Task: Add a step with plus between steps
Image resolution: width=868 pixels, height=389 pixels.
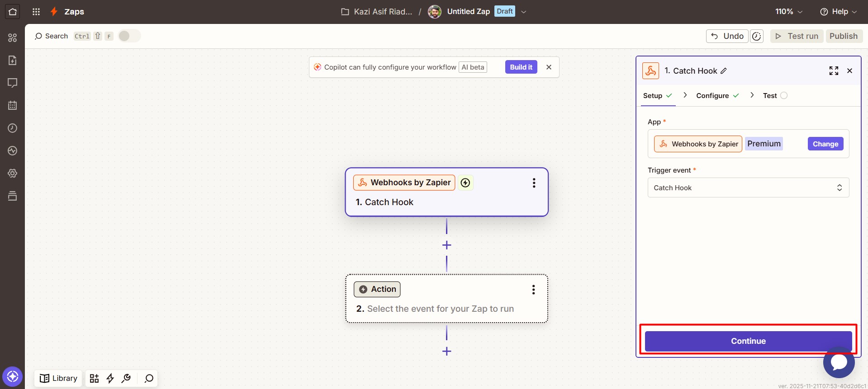Action: (x=446, y=245)
